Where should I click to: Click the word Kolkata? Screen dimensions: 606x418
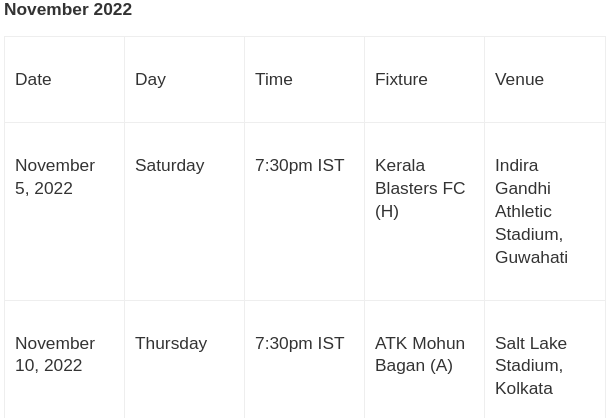click(x=523, y=388)
